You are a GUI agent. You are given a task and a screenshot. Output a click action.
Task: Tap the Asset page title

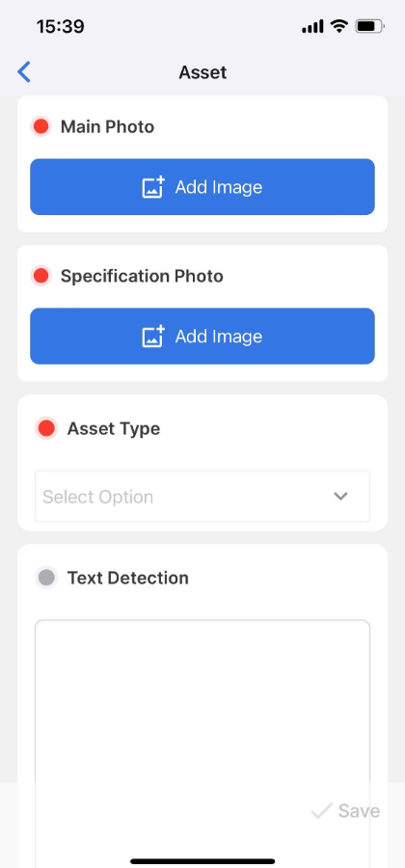pyautogui.click(x=202, y=72)
